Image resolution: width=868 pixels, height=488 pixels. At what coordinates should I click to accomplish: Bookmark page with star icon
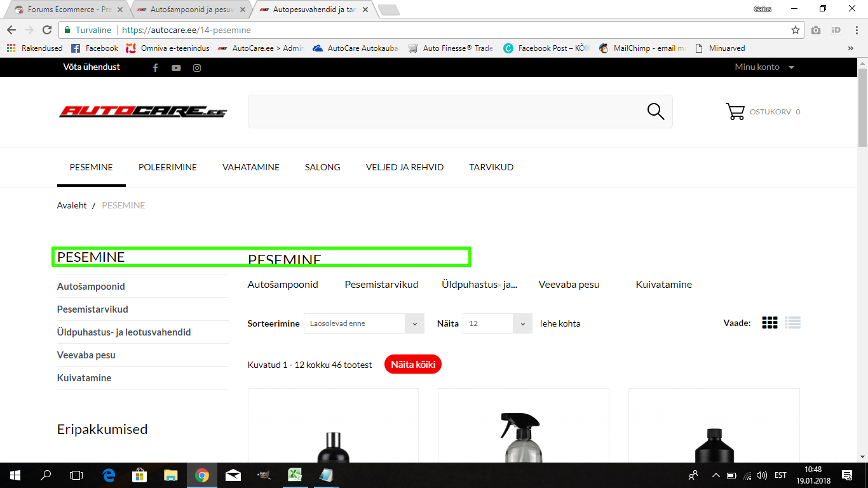tap(795, 30)
